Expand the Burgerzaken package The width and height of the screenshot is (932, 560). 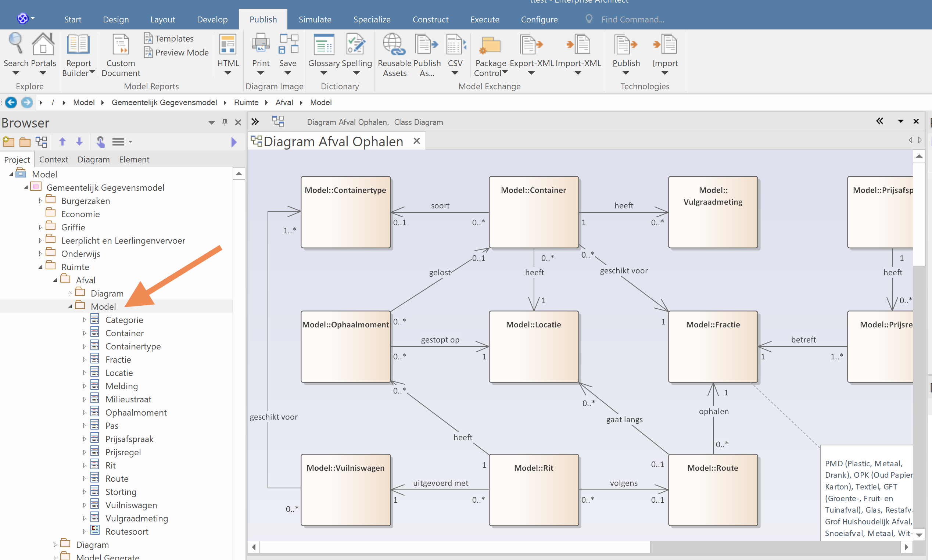pos(40,201)
